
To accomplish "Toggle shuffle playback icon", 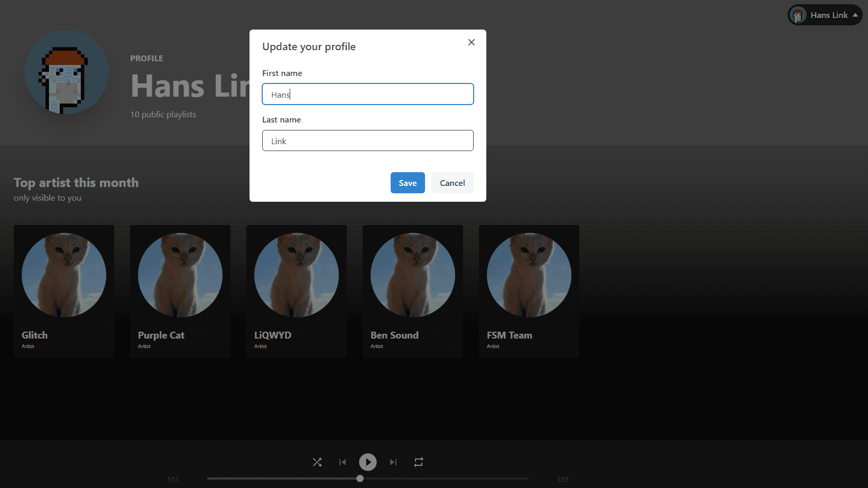I will (x=317, y=462).
